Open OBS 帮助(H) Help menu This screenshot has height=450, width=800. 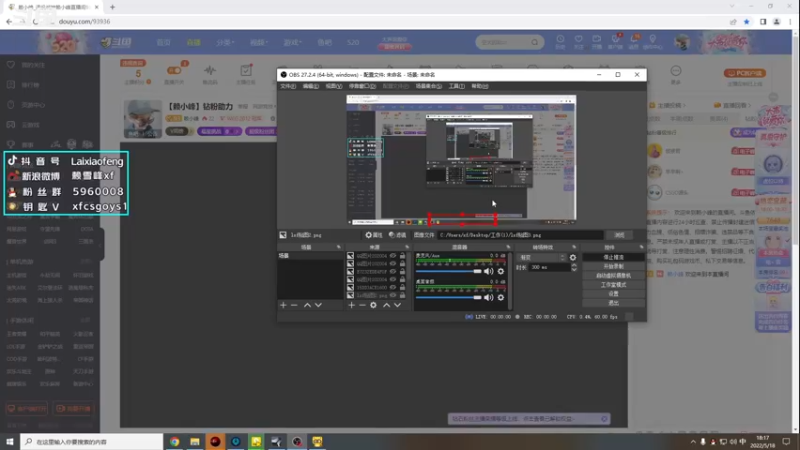(480, 86)
